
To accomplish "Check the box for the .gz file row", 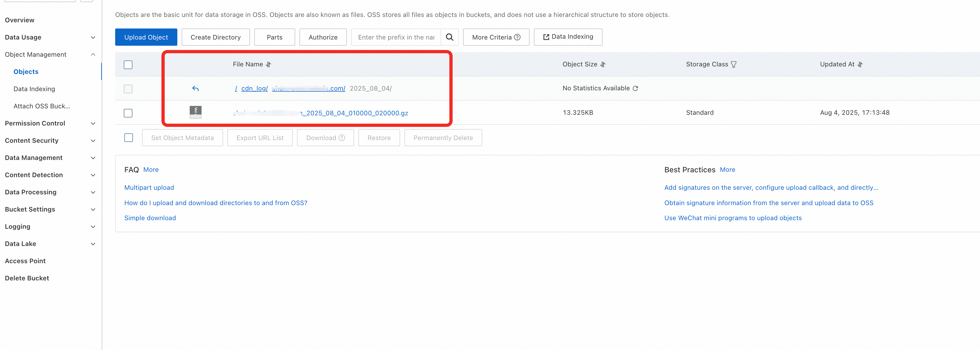I will tap(128, 113).
